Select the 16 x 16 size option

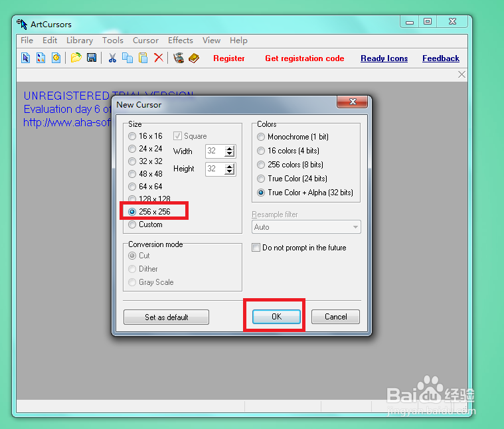coord(145,136)
